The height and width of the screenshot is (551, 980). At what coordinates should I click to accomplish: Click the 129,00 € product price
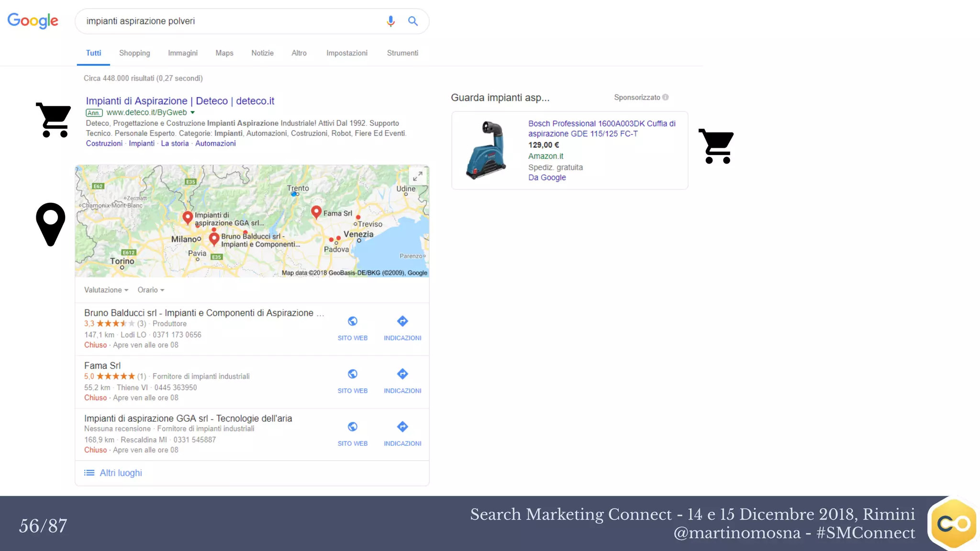coord(544,145)
